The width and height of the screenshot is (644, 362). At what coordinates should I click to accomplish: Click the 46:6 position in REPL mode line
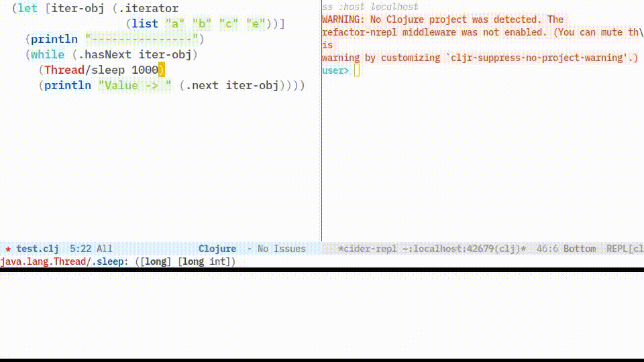click(x=547, y=249)
